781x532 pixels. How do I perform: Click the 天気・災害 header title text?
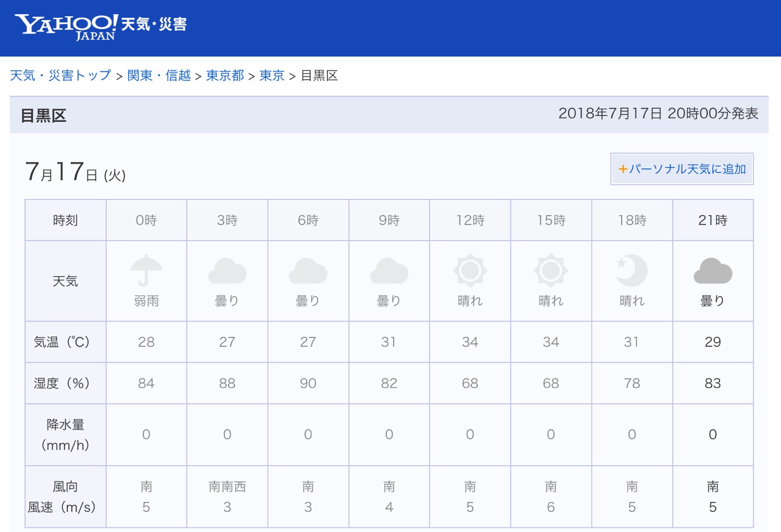click(x=154, y=24)
